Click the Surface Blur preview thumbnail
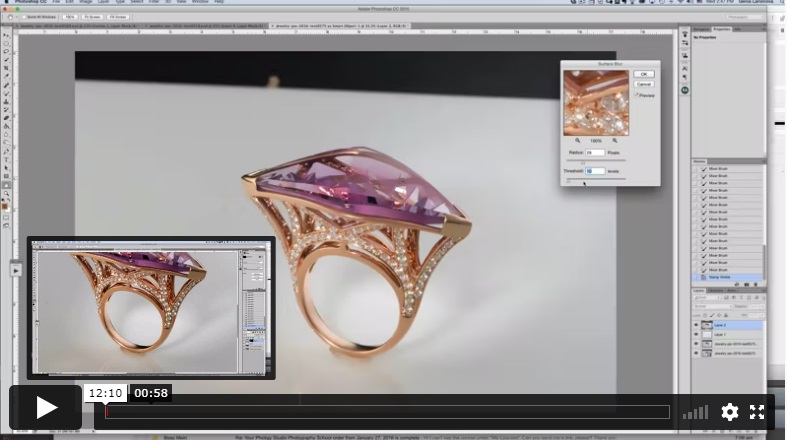Screen dimensions: 787x440 pyautogui.click(x=596, y=103)
